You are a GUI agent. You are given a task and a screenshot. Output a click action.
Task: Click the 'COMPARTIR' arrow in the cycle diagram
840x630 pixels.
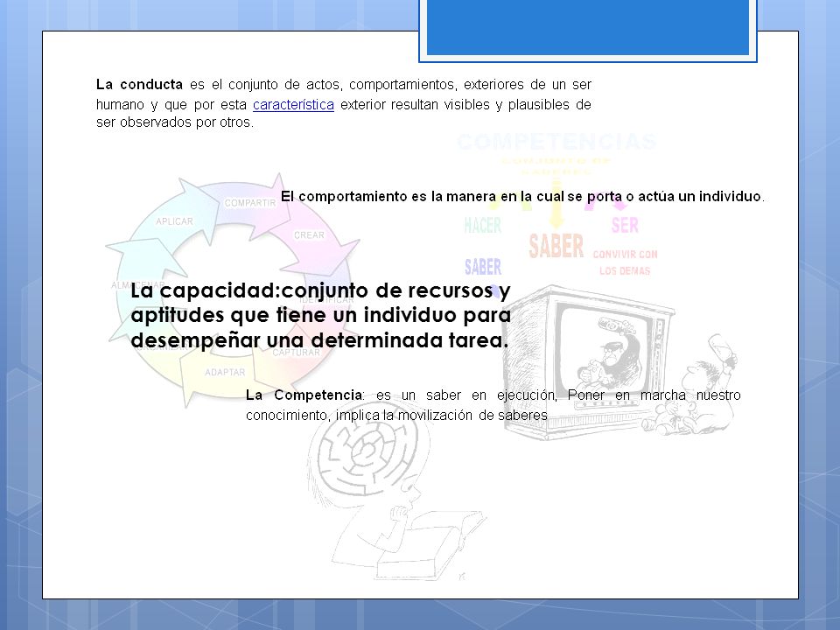tap(249, 203)
